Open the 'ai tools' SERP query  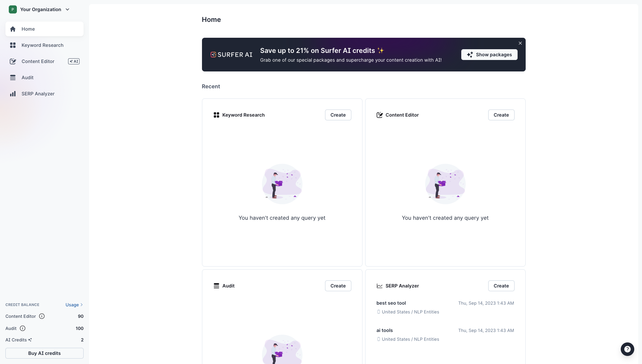(x=384, y=330)
